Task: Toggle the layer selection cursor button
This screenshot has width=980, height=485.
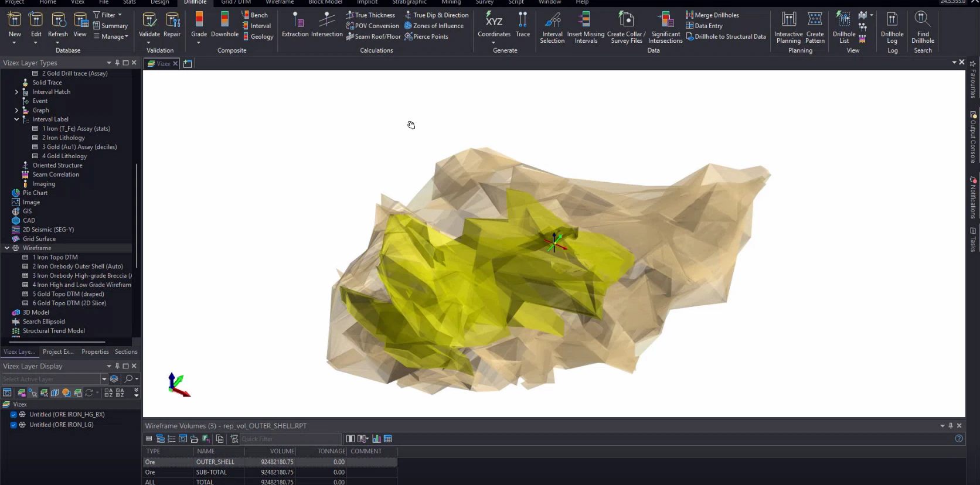Action: click(x=33, y=392)
